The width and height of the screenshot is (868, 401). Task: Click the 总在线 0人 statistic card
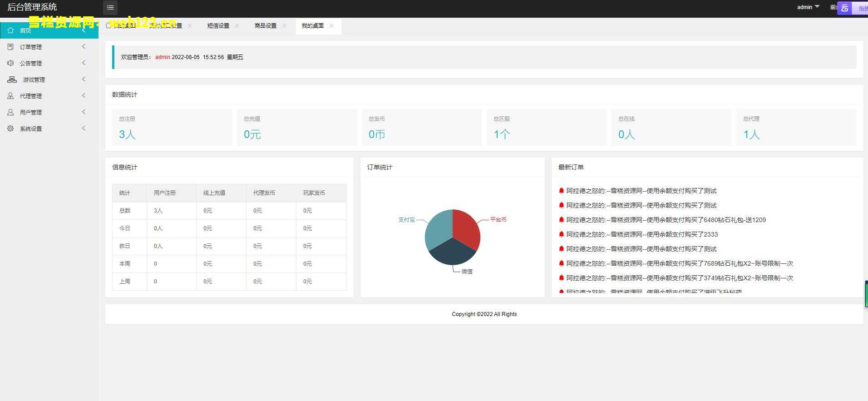coord(671,128)
